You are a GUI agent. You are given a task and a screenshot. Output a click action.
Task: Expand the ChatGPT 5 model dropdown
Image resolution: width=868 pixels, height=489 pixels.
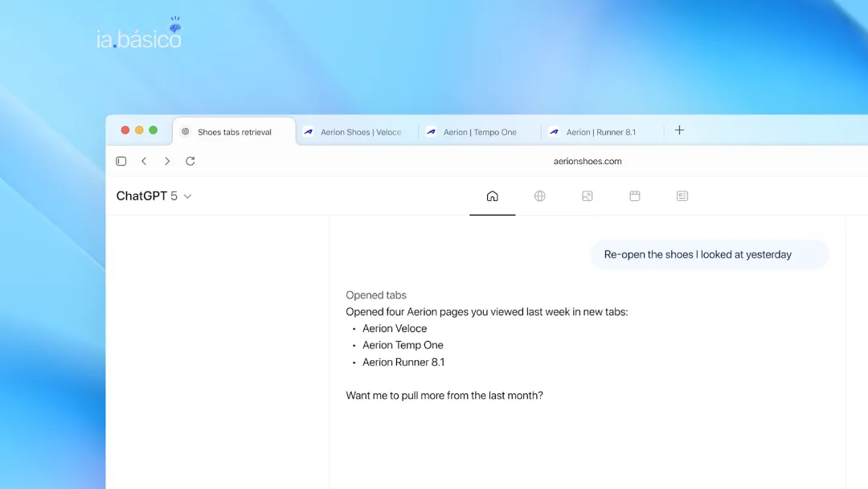(x=154, y=196)
